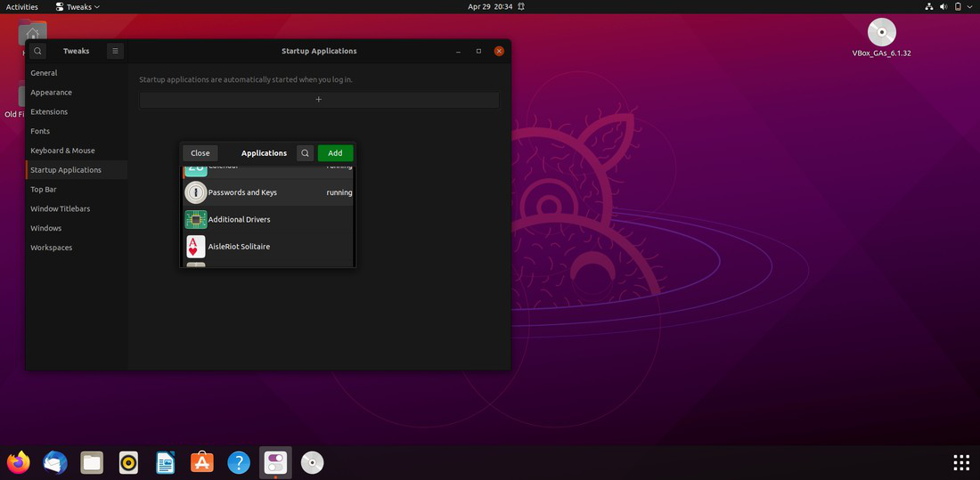
Task: Open Help from the dock
Action: point(239,462)
